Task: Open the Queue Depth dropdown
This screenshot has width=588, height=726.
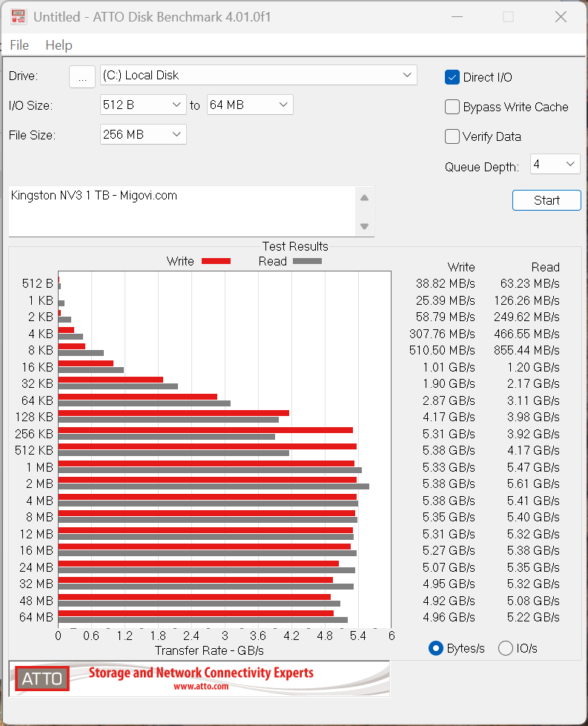Action: (555, 164)
